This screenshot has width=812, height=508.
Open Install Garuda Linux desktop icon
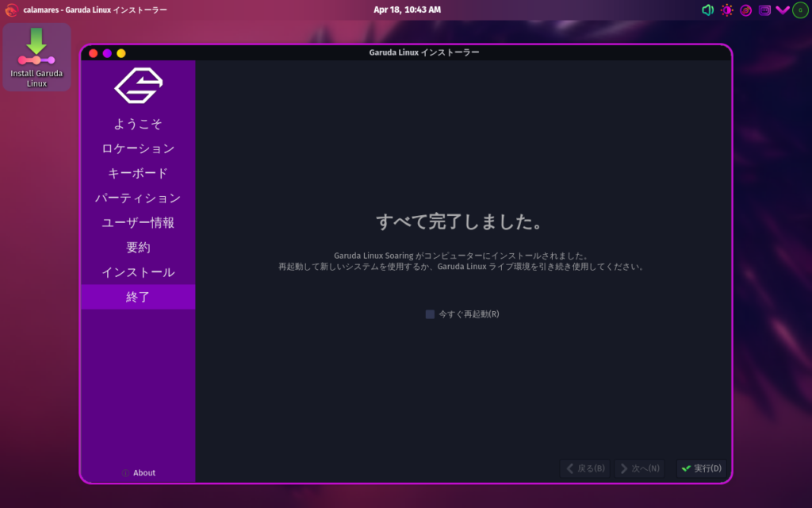point(36,57)
